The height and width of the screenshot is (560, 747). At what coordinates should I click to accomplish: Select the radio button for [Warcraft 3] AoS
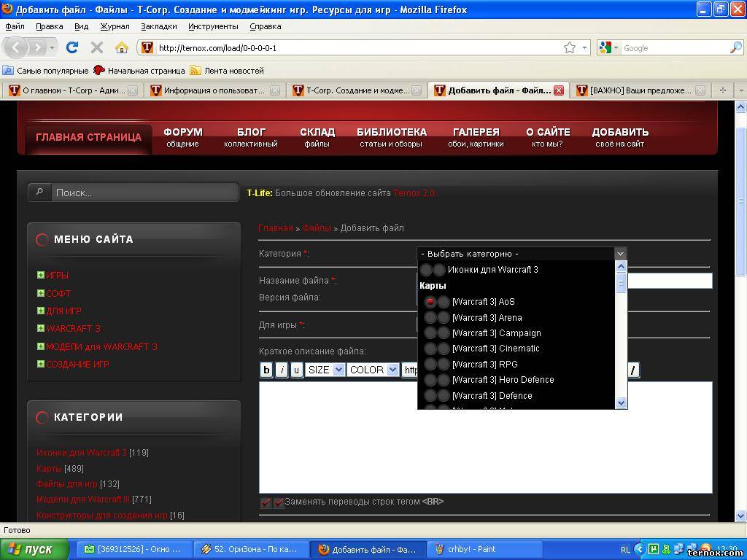[430, 302]
